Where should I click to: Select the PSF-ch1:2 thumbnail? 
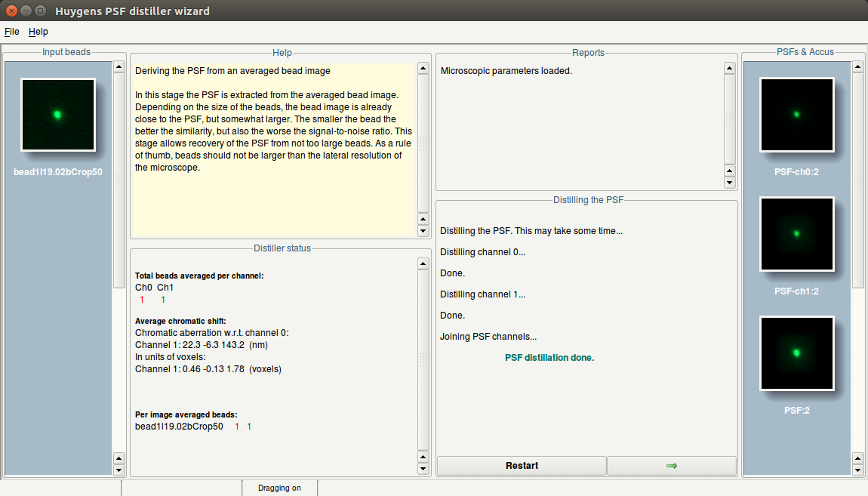pos(796,234)
